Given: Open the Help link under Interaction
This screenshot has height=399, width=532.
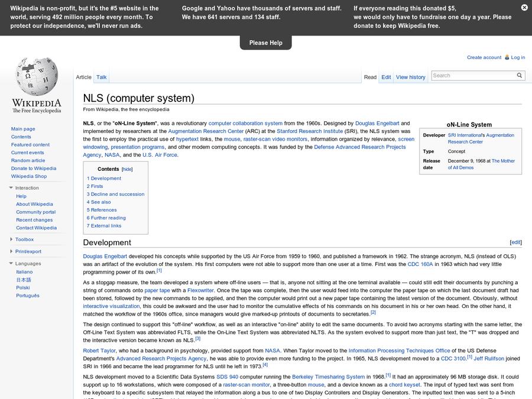Looking at the screenshot, I should pos(21,196).
